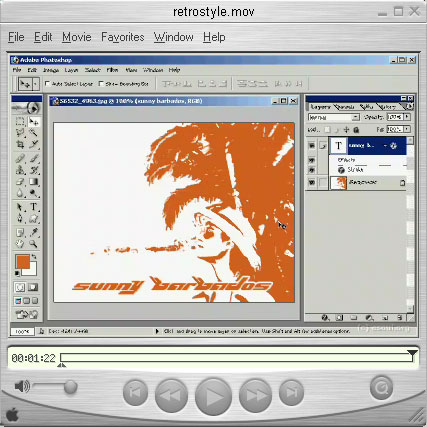The width and height of the screenshot is (427, 427).
Task: Enable Show Bounding Box checkbox
Action: pyautogui.click(x=101, y=84)
